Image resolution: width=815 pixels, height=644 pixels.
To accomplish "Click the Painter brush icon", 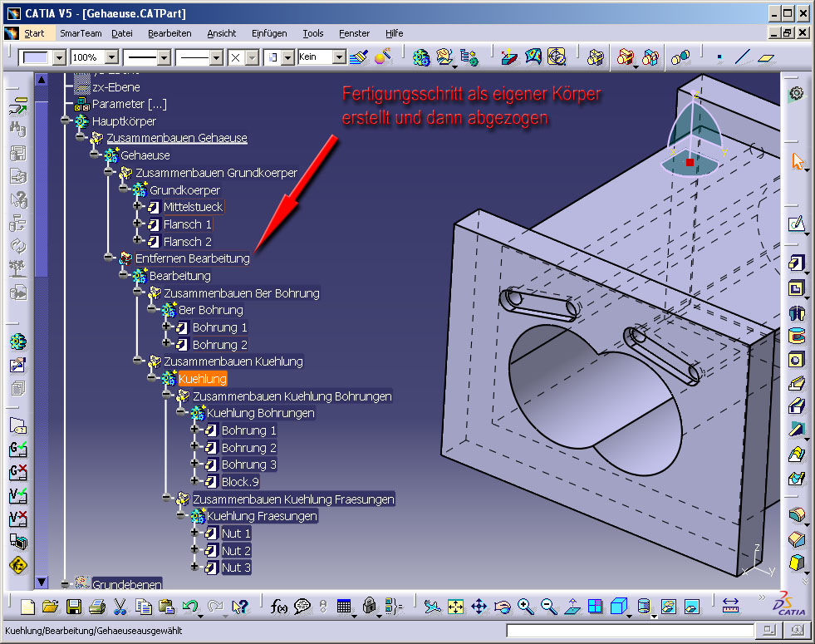I will tap(359, 57).
